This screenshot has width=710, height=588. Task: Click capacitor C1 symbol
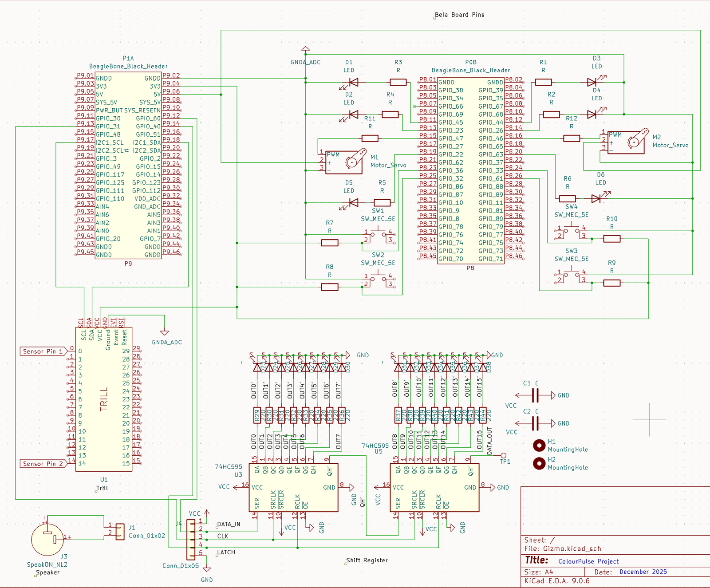pos(535,395)
